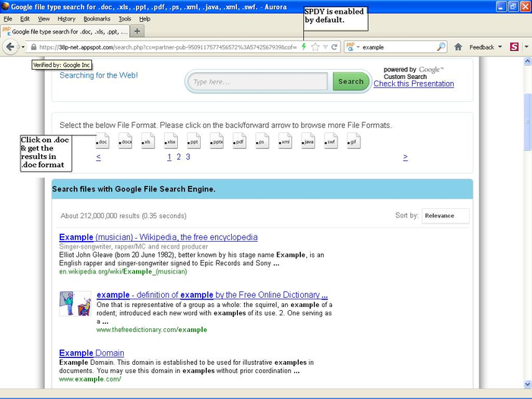
Task: Click the page scrollbar up arrow
Action: pos(527,62)
